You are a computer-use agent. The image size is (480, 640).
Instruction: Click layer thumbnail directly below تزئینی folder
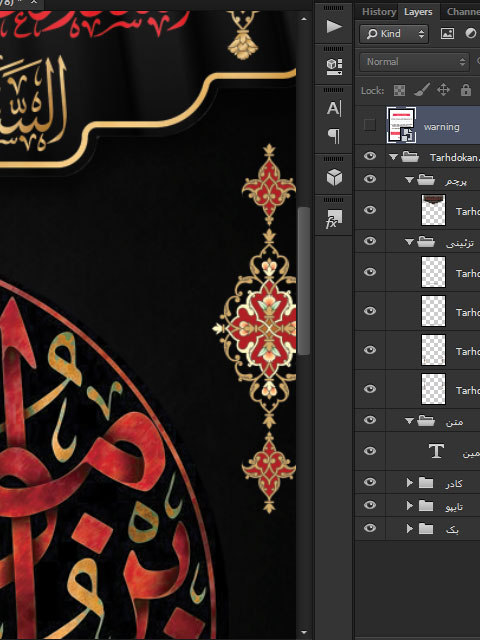tap(433, 272)
